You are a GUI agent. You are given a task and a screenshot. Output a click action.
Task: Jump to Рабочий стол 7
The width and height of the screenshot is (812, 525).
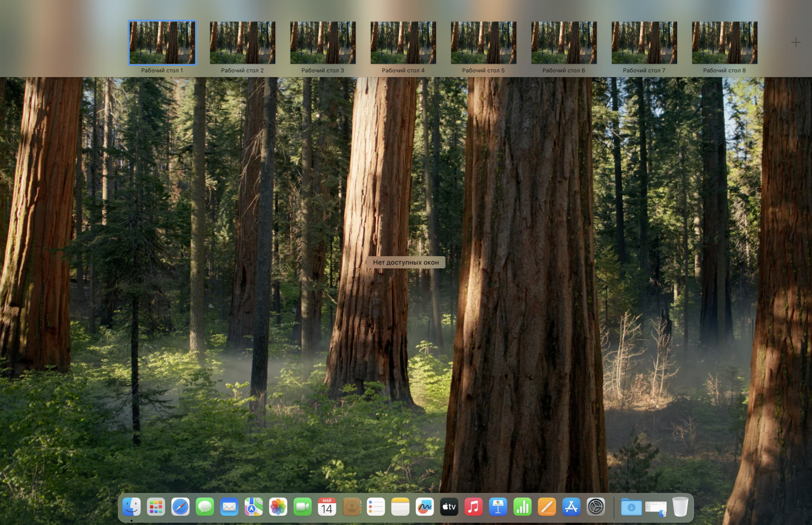pyautogui.click(x=644, y=43)
